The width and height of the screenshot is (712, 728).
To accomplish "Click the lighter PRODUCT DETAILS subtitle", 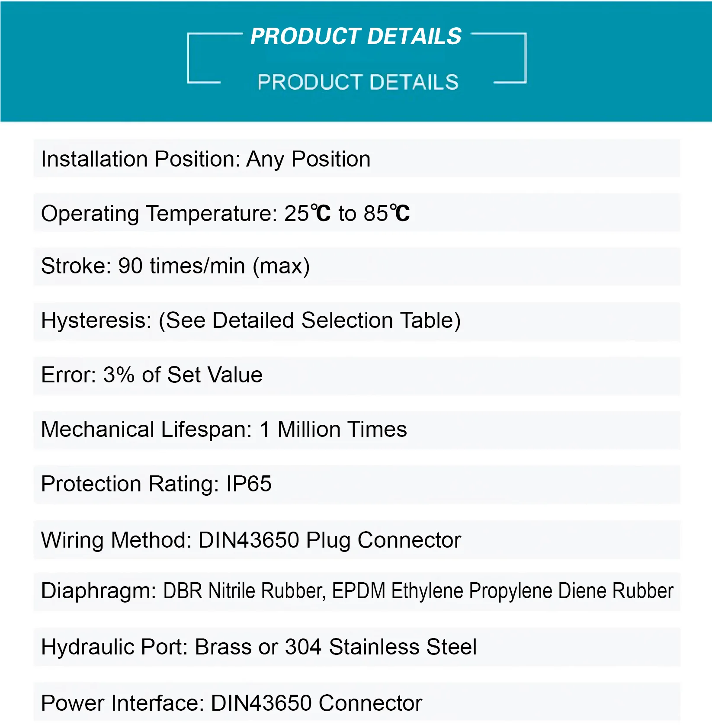I will [x=358, y=82].
